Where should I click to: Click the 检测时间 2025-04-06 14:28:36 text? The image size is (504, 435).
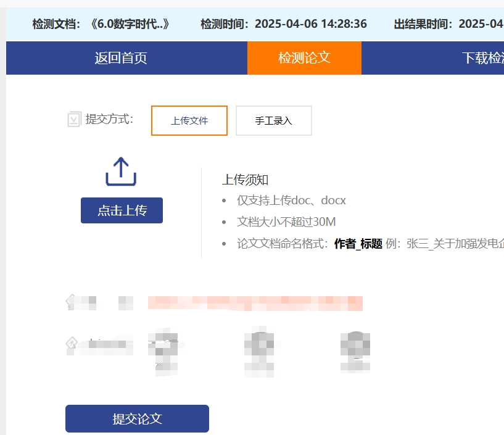(284, 24)
